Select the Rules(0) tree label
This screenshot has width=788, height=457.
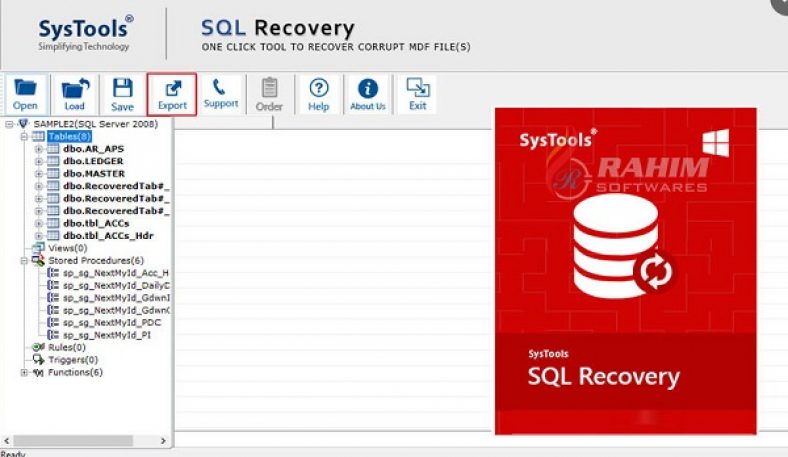point(67,347)
